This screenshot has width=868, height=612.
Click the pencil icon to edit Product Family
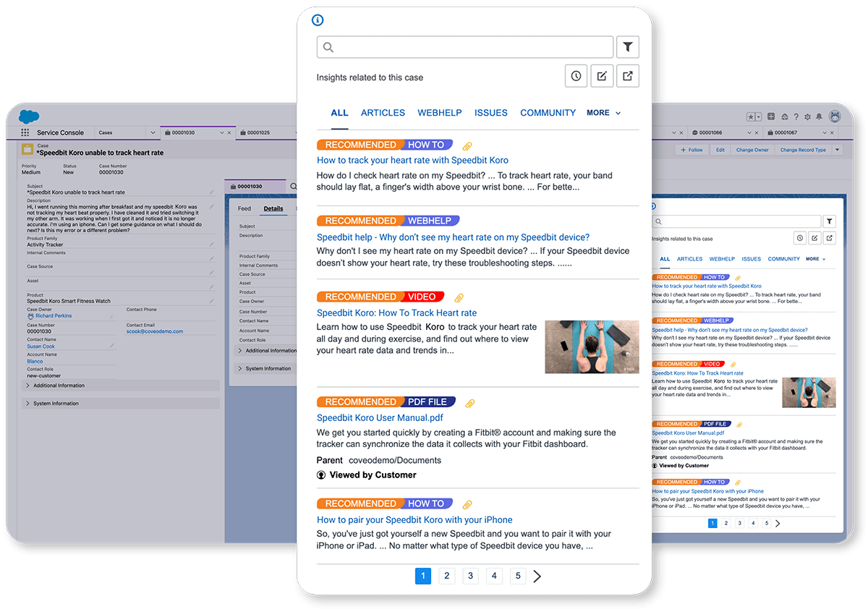click(x=212, y=245)
